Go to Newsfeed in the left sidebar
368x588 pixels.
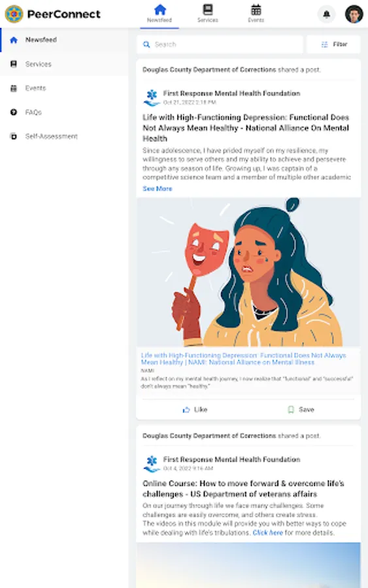coord(64,40)
